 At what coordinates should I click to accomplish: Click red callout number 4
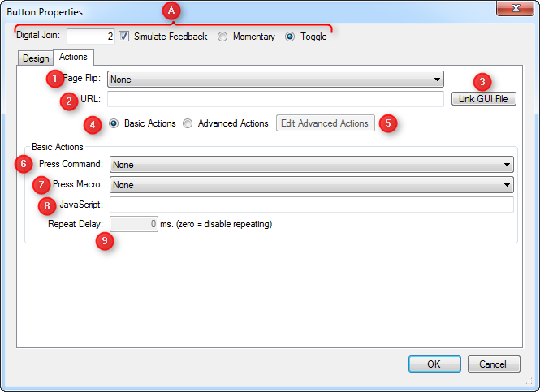coord(93,126)
